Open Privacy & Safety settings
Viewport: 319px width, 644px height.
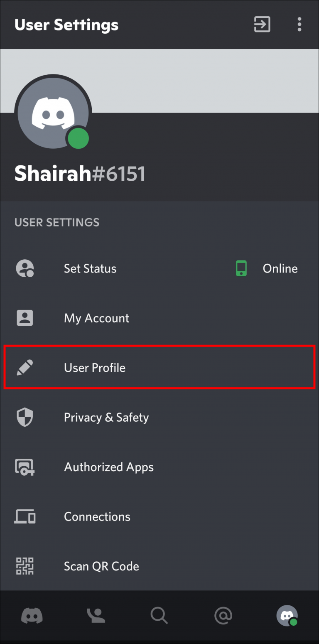point(106,417)
